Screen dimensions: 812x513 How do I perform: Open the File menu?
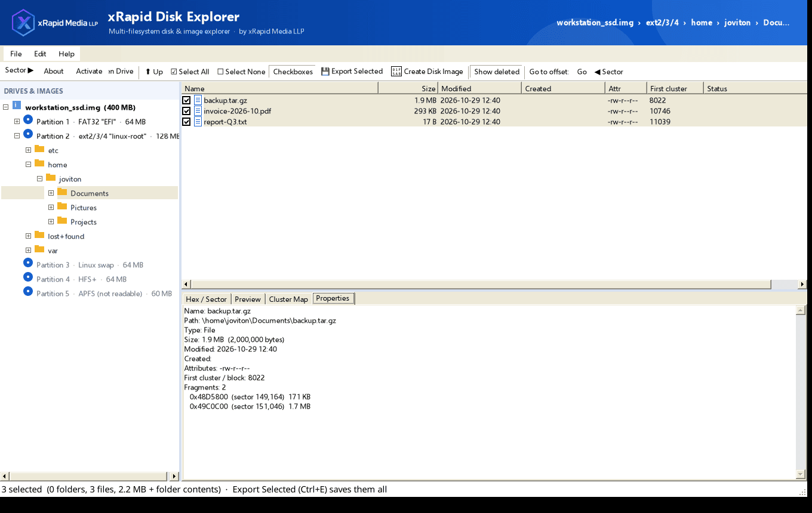16,54
